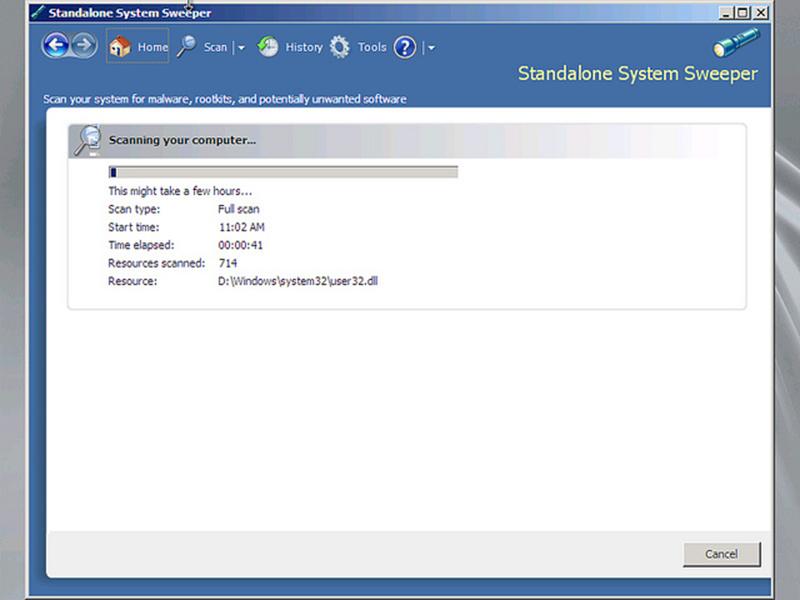Viewport: 800px width, 600px height.
Task: Click the Home house icon
Action: click(x=120, y=47)
